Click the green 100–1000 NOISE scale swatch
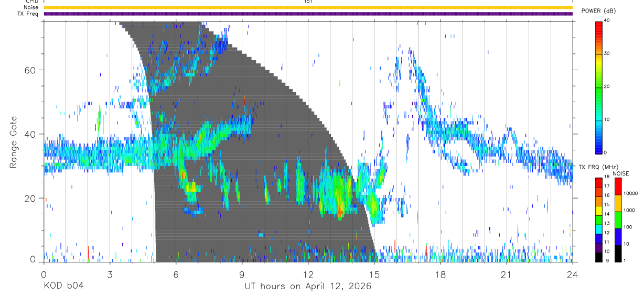644x297 pixels. (x=618, y=219)
